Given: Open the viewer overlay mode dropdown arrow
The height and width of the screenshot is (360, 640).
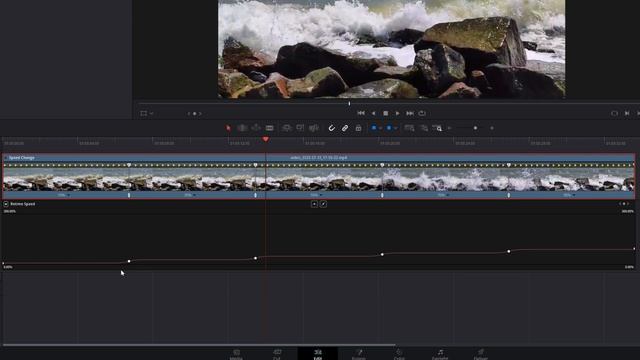Looking at the screenshot, I should (x=151, y=113).
